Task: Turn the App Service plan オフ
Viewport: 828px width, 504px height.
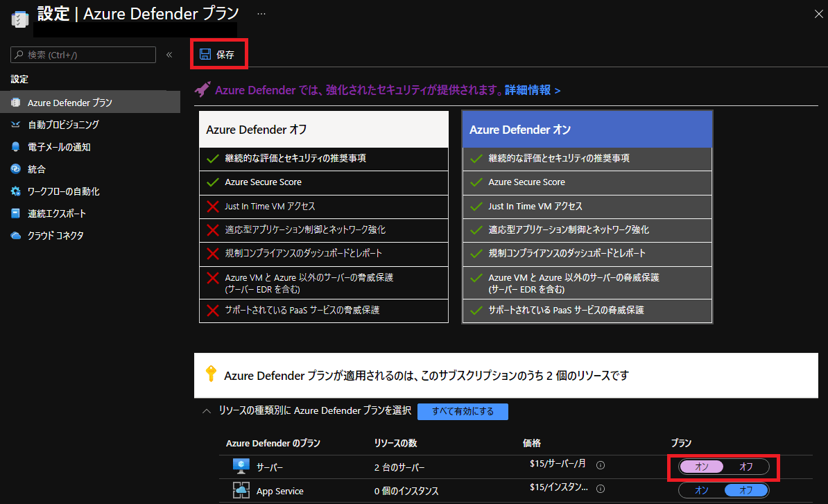Action: tap(746, 490)
